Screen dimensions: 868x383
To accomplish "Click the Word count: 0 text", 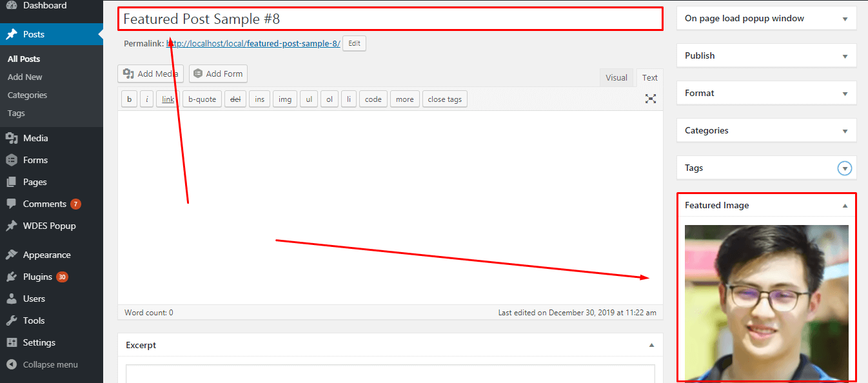I will (x=149, y=313).
